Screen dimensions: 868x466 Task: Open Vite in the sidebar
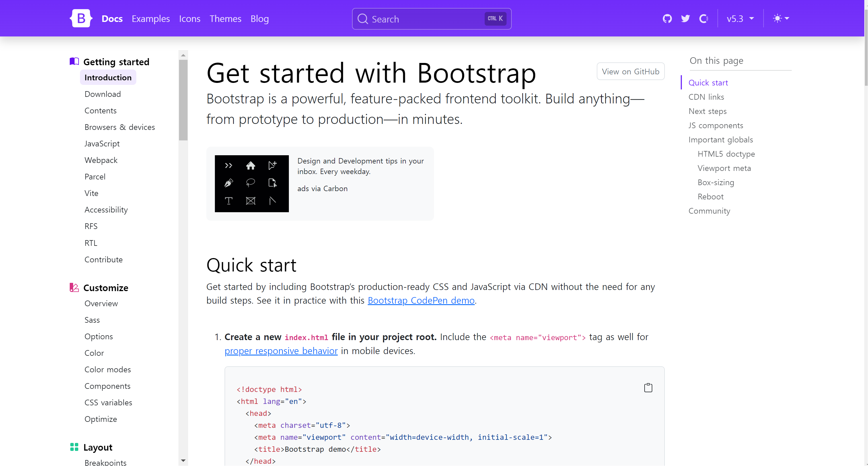(91, 193)
